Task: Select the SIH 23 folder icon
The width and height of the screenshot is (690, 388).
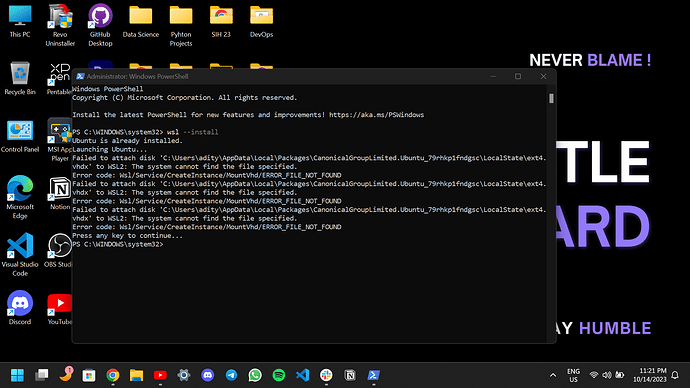Action: (221, 21)
